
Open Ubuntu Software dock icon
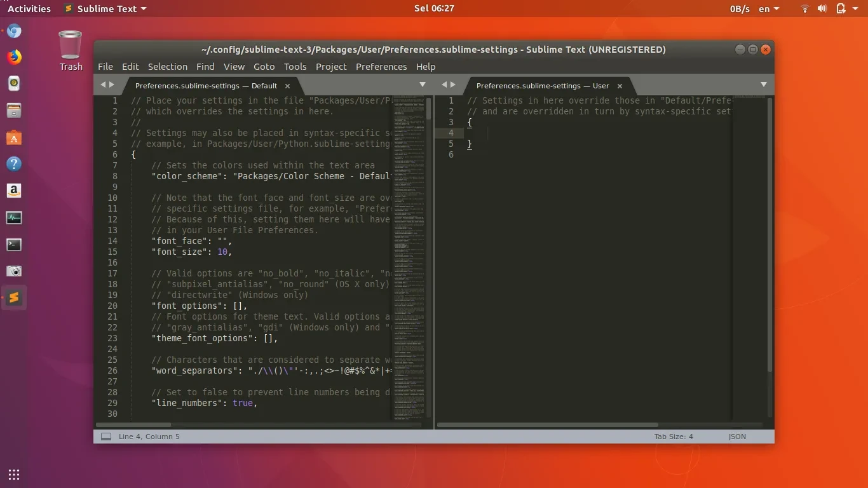point(14,137)
